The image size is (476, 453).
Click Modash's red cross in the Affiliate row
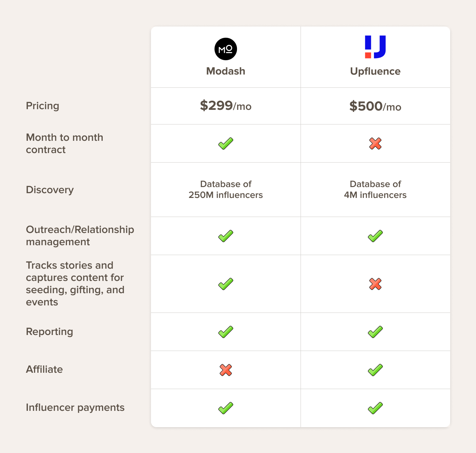click(226, 370)
